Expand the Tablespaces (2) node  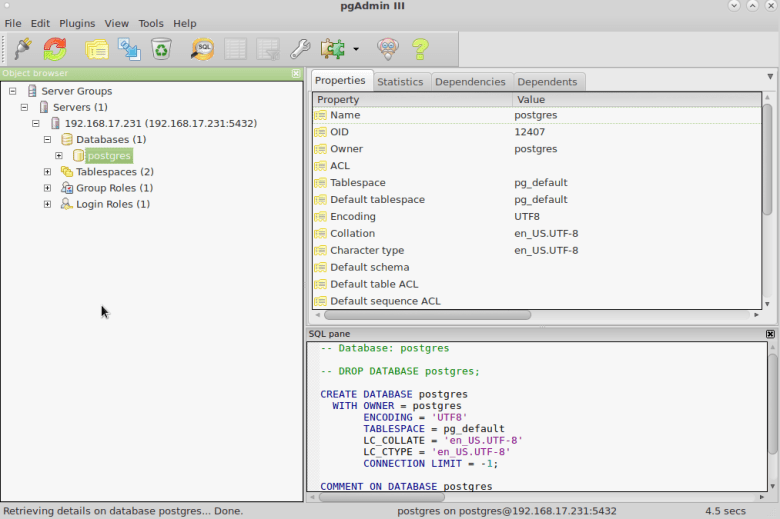click(47, 172)
